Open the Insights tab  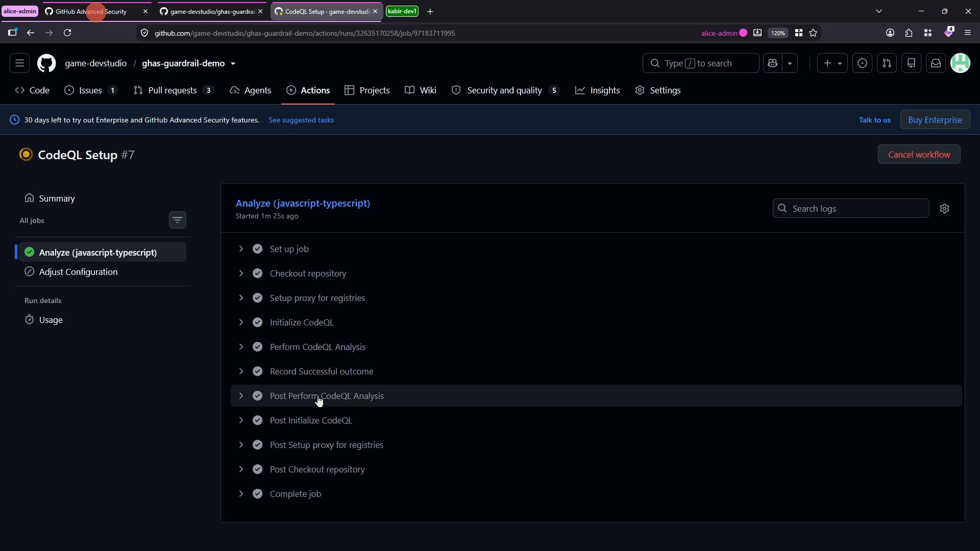[x=597, y=90]
